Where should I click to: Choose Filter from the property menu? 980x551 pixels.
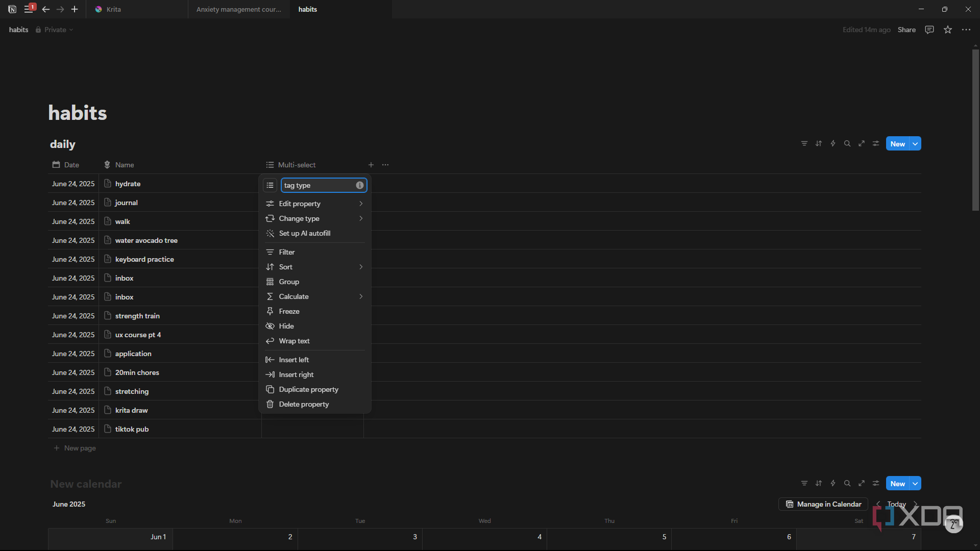[315, 252]
